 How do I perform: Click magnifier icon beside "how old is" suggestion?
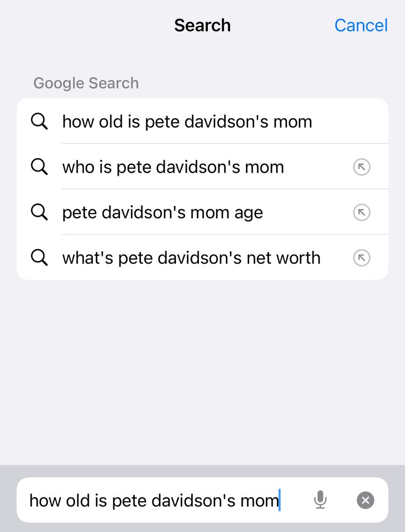[39, 121]
